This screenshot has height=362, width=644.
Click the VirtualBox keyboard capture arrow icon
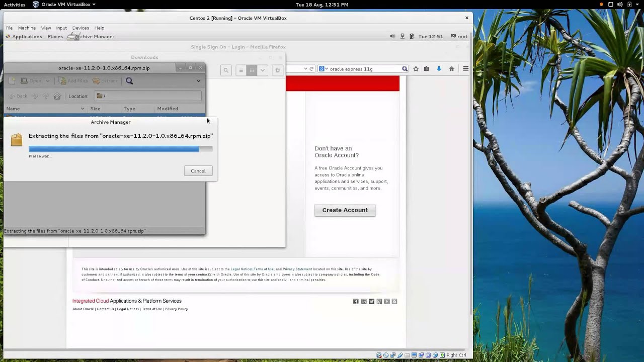442,355
